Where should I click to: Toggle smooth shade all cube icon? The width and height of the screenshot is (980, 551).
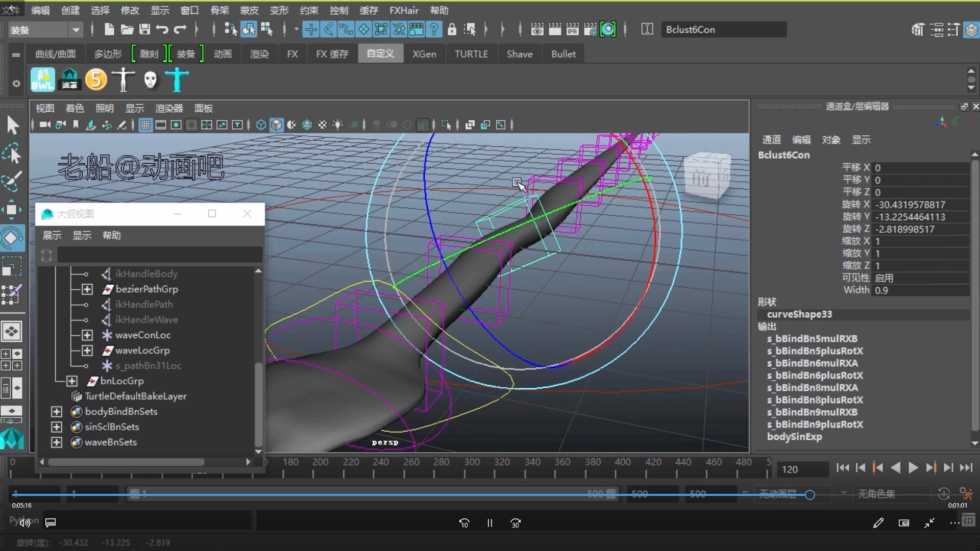pos(276,125)
